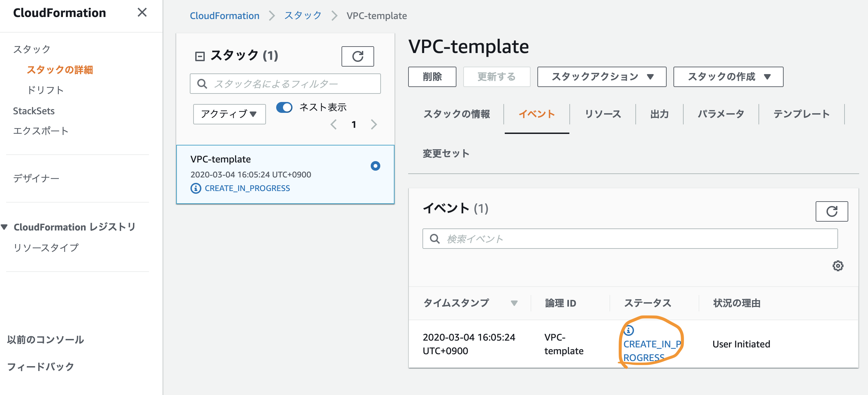This screenshot has width=868, height=395.
Task: Click the status info icon in events row
Action: point(629,330)
